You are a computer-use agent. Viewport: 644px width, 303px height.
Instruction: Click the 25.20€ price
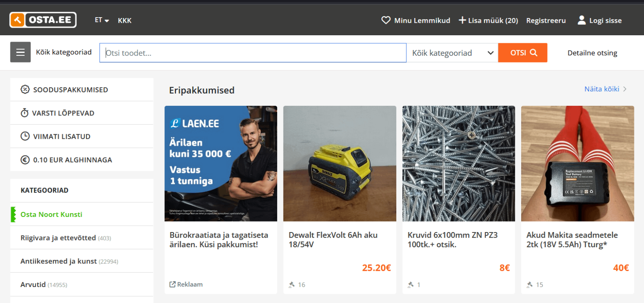[377, 268]
